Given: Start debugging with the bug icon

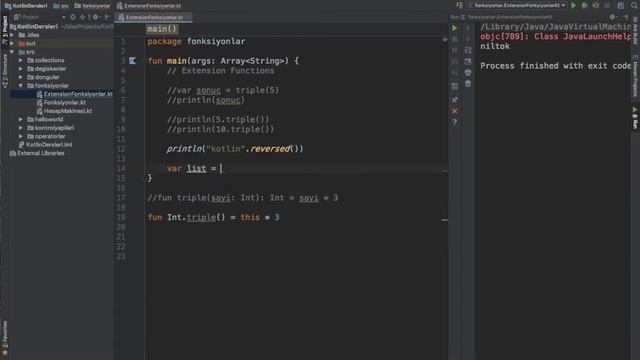Looking at the screenshot, I should [x=584, y=5].
